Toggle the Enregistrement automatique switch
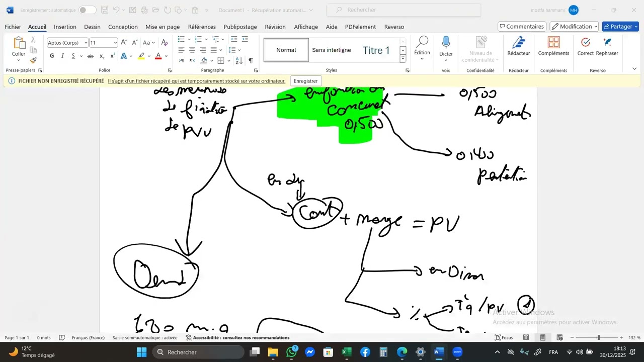This screenshot has width=644, height=362. [87, 10]
